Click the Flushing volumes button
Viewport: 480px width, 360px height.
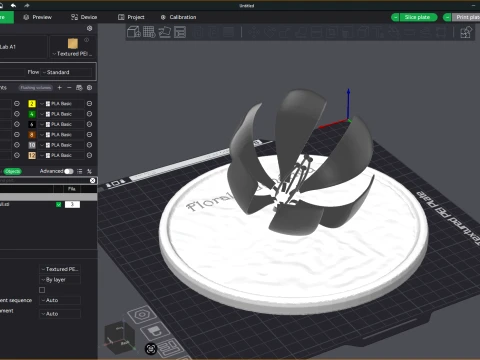click(x=36, y=88)
